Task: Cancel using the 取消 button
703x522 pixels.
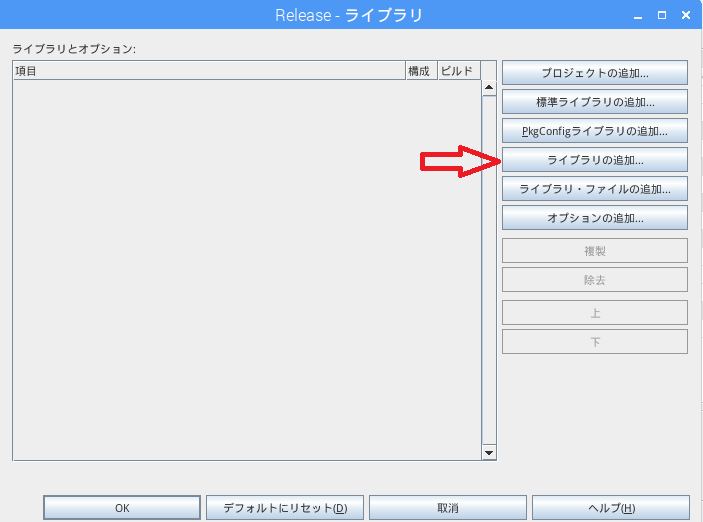Action: pos(448,508)
